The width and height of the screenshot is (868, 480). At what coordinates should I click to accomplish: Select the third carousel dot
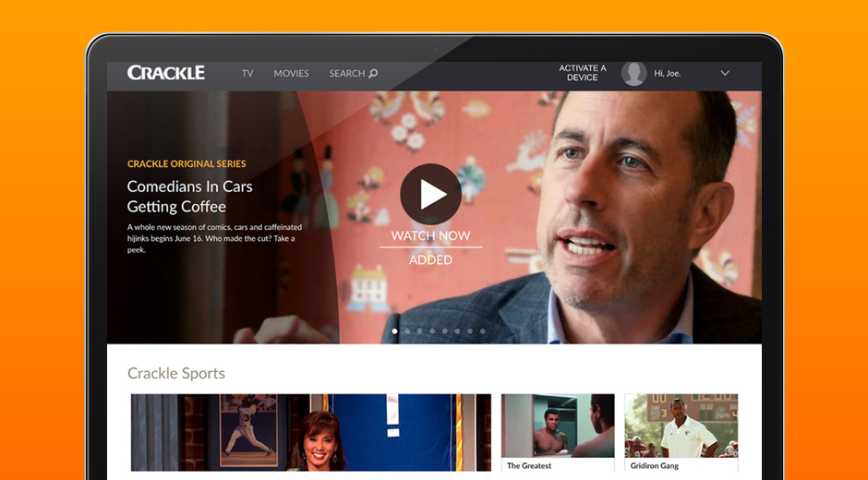click(x=419, y=331)
